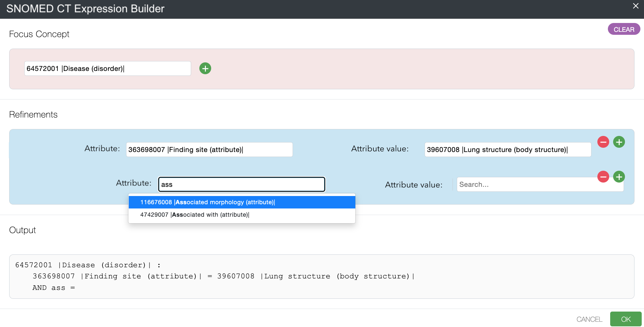Click the Attribute value Search field
This screenshot has width=644, height=327.
pyautogui.click(x=540, y=184)
